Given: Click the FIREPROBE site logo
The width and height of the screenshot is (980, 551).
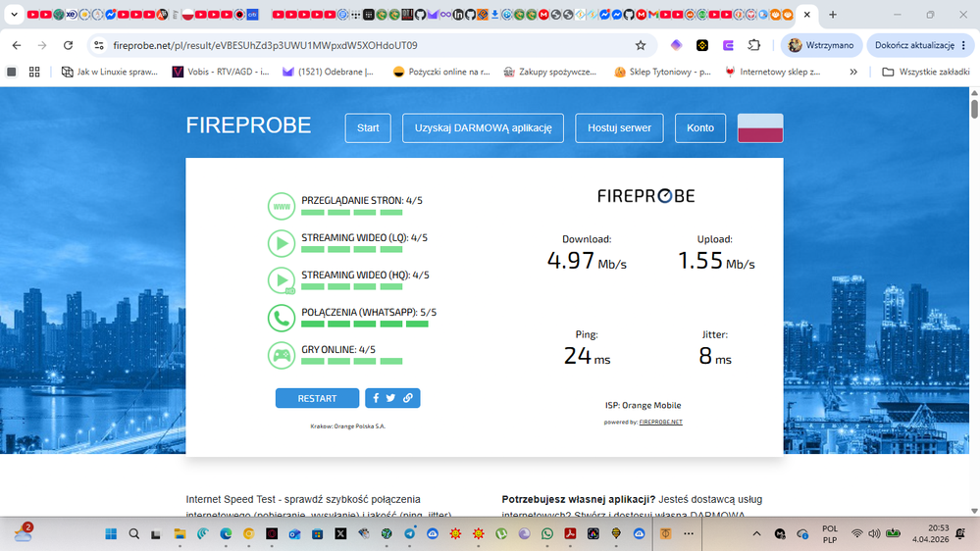Looking at the screenshot, I should [x=248, y=125].
